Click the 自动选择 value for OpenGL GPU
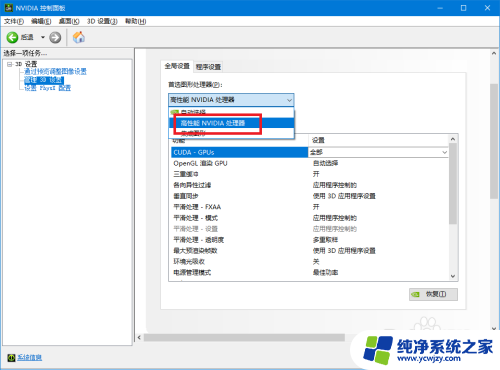This screenshot has height=370, width=500. 325,163
